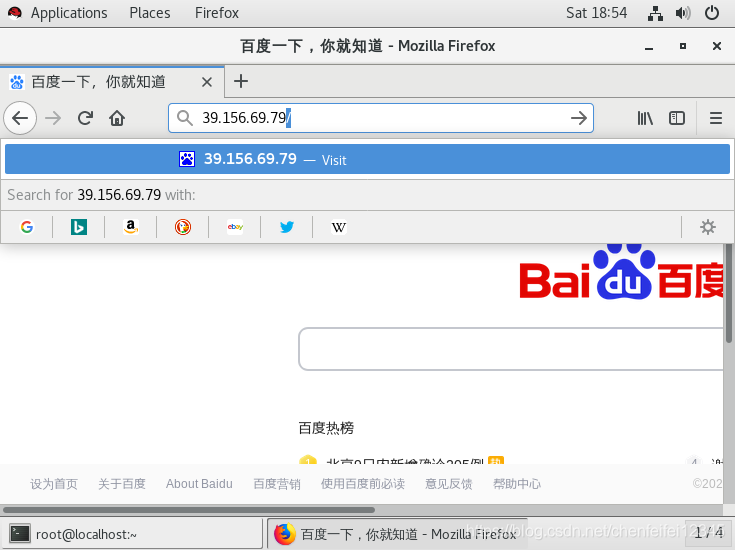Screen dimensions: 735x550
Task: Click the Baidu paw favicon in the tab
Action: pos(17,82)
